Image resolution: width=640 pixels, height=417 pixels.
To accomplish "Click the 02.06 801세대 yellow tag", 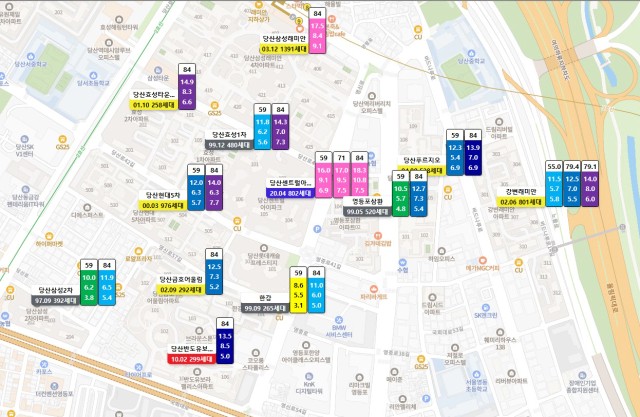I will (520, 202).
